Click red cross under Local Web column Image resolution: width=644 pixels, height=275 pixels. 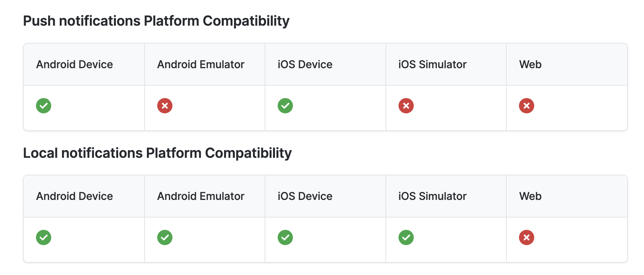tap(527, 237)
